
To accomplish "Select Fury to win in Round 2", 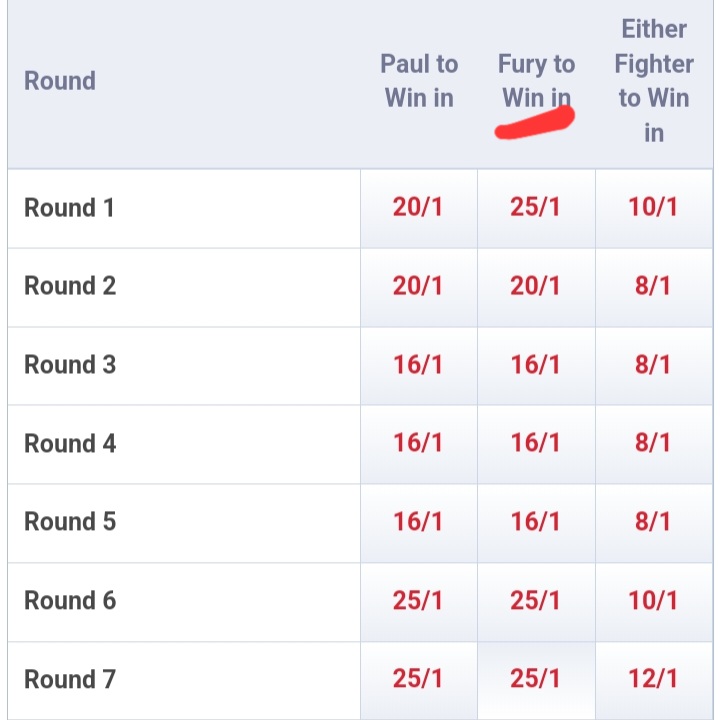I will click(x=536, y=286).
